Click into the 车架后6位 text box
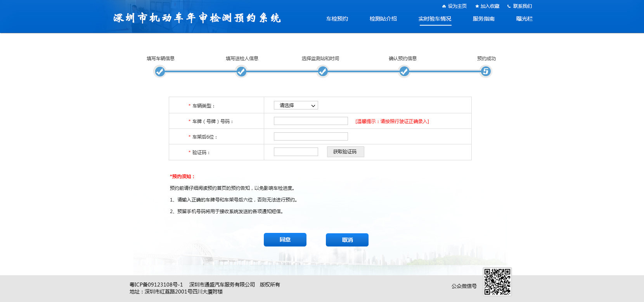The height and width of the screenshot is (302, 644). (311, 137)
